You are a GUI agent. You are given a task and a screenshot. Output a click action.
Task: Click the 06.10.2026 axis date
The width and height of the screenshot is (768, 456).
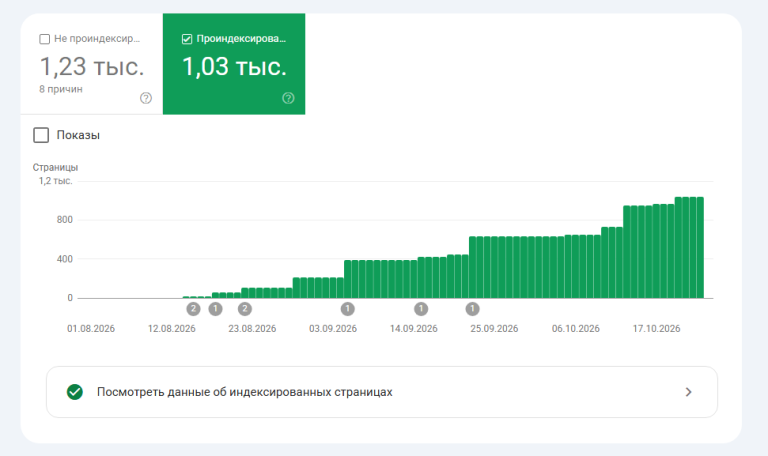pyautogui.click(x=576, y=329)
